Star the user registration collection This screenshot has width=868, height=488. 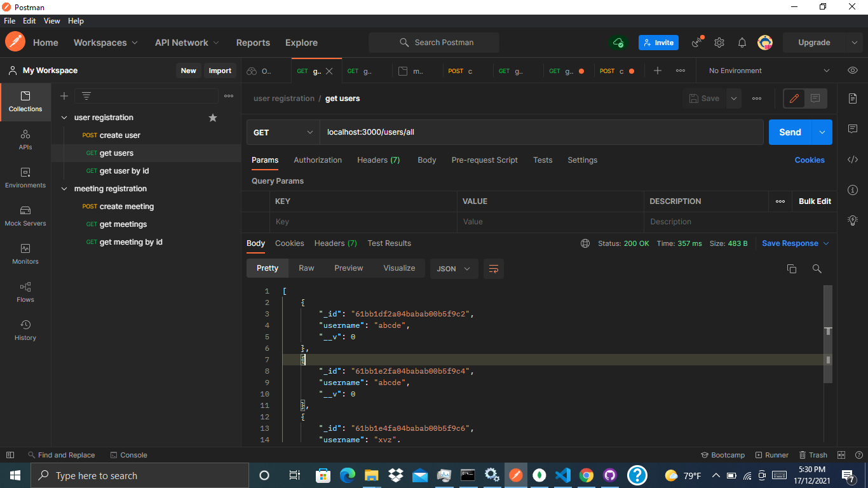[213, 118]
